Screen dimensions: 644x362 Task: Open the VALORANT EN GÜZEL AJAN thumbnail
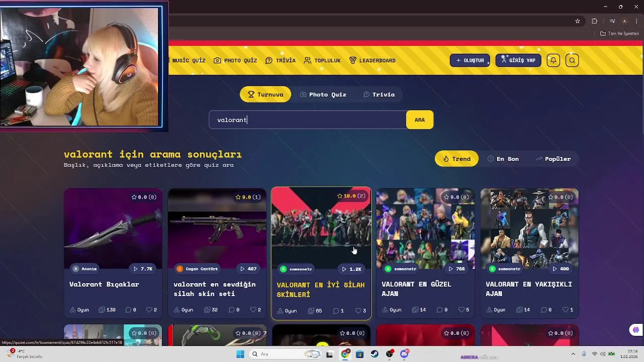[x=425, y=229]
